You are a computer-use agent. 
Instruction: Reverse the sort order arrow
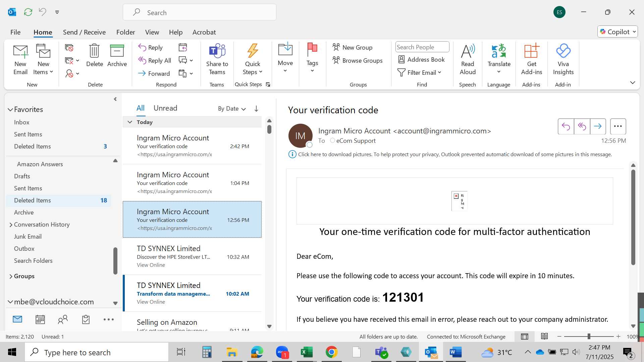coord(256,109)
